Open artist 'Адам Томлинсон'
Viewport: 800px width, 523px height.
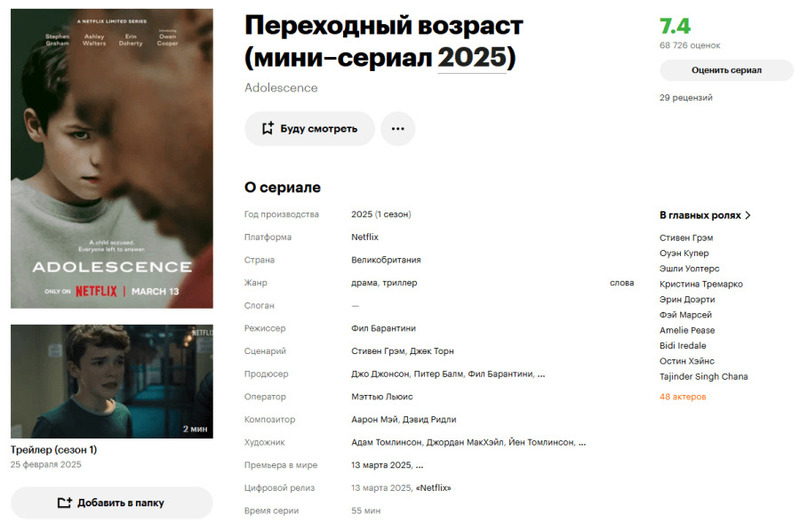tap(386, 442)
